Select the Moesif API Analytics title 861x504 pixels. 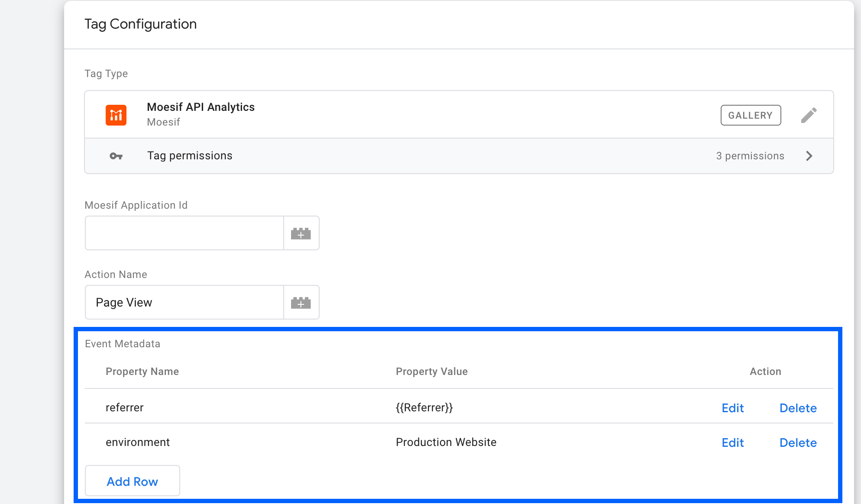pyautogui.click(x=201, y=107)
